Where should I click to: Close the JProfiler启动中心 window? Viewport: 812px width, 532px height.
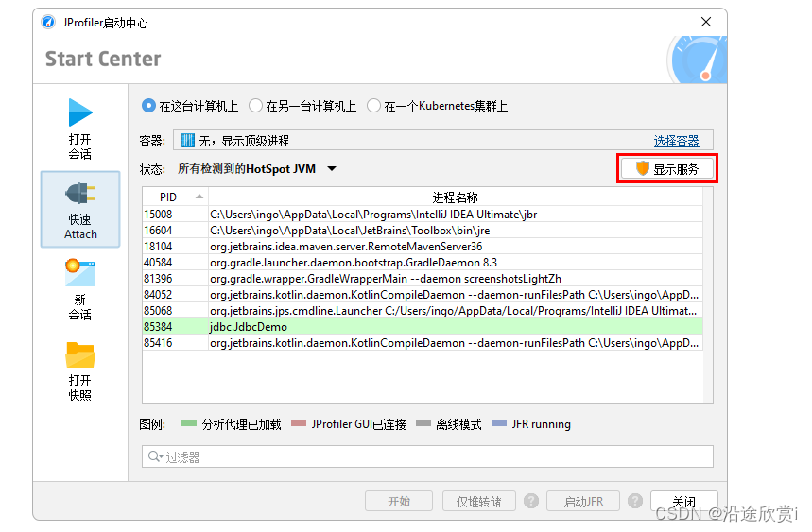[706, 22]
